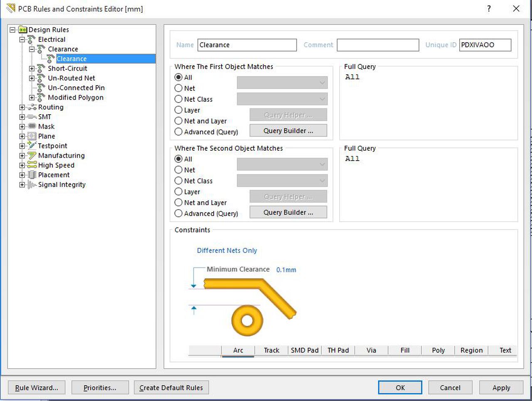Confirm the rules with OK
The width and height of the screenshot is (532, 401).
[400, 388]
